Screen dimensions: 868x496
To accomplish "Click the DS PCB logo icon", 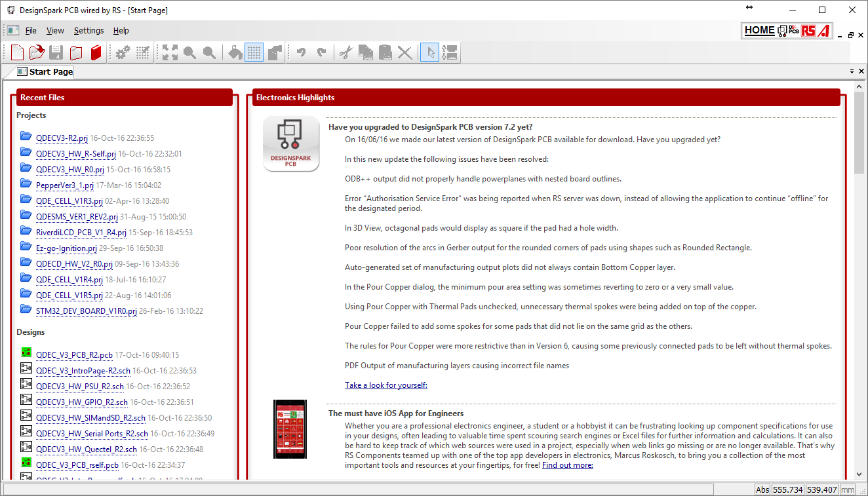I will (794, 30).
